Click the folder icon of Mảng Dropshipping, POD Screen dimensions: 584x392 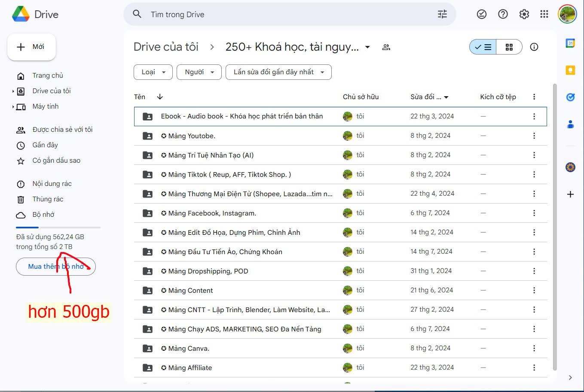[x=147, y=271]
